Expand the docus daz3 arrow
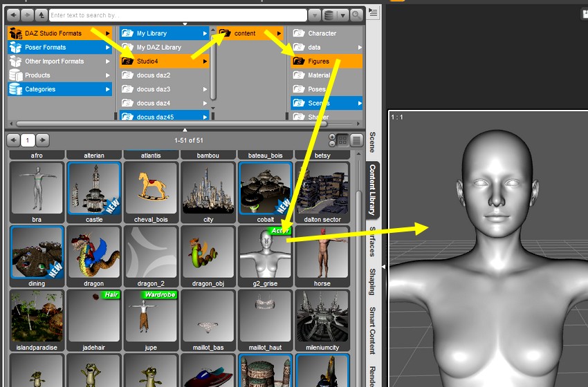Image resolution: width=588 pixels, height=387 pixels. 205,89
